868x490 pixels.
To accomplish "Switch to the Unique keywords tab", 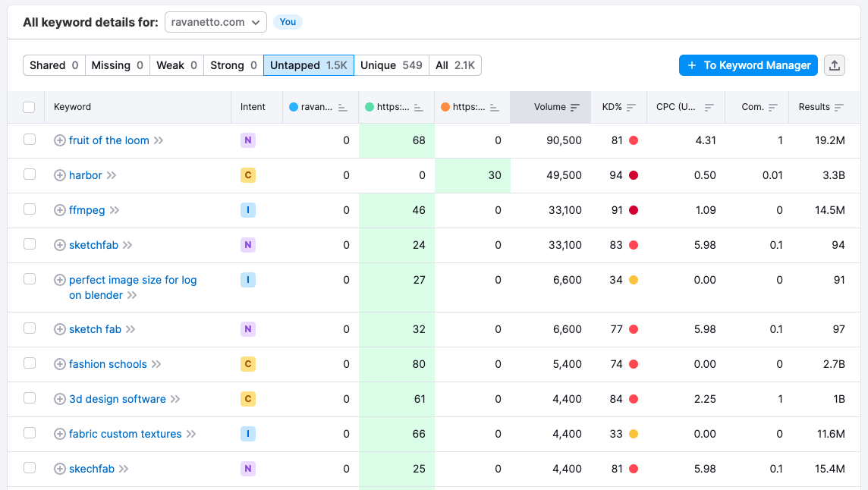I will (x=392, y=65).
